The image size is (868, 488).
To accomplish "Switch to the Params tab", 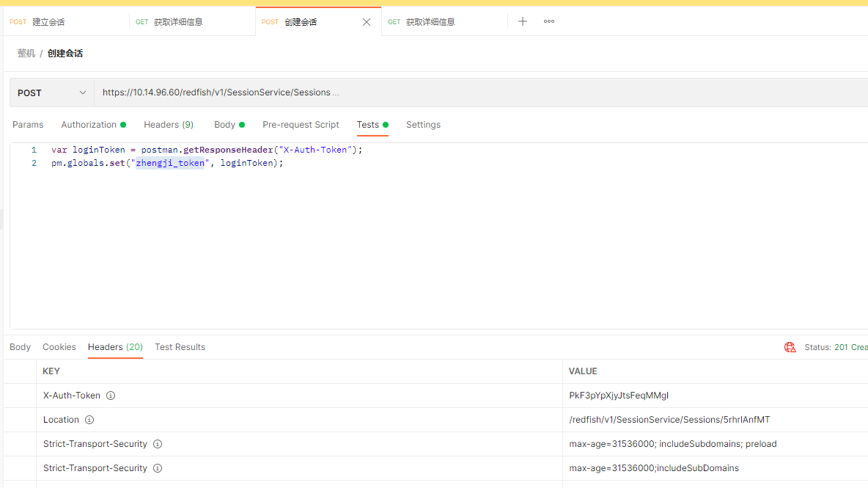I will (x=28, y=124).
